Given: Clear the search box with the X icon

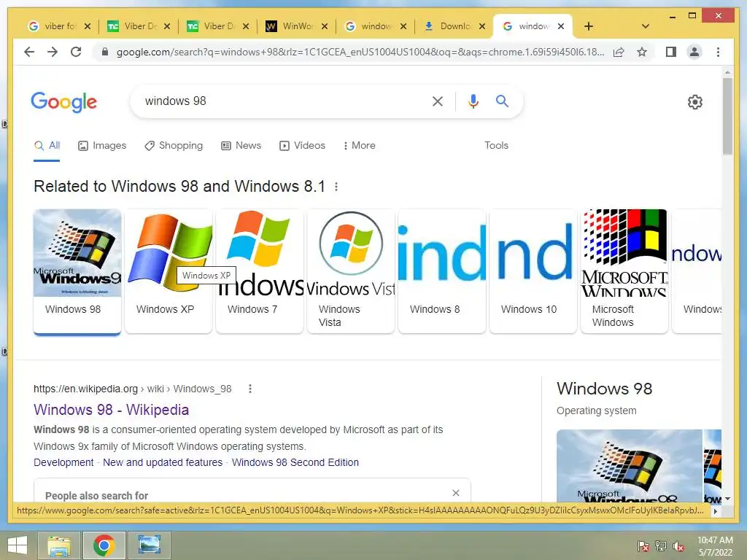Looking at the screenshot, I should click(x=438, y=101).
